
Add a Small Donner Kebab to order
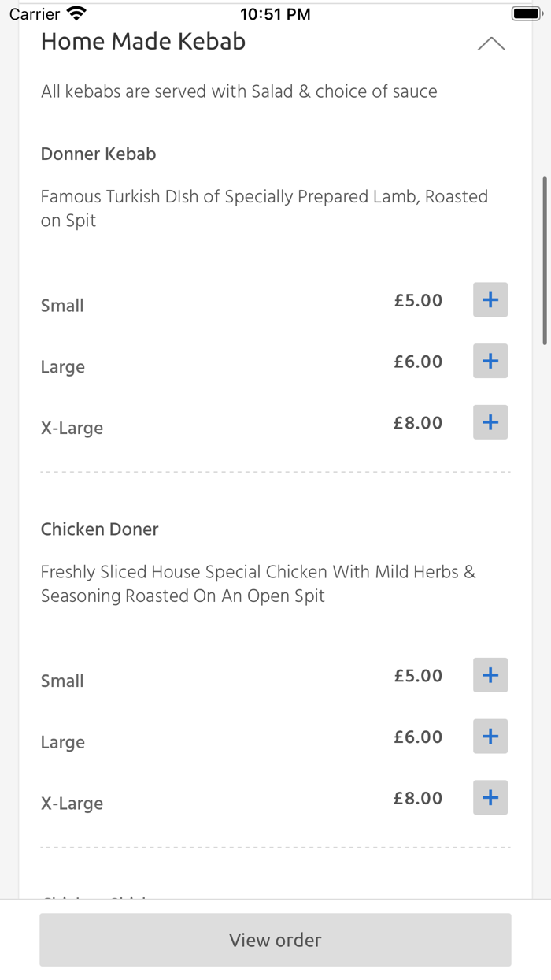coord(490,299)
